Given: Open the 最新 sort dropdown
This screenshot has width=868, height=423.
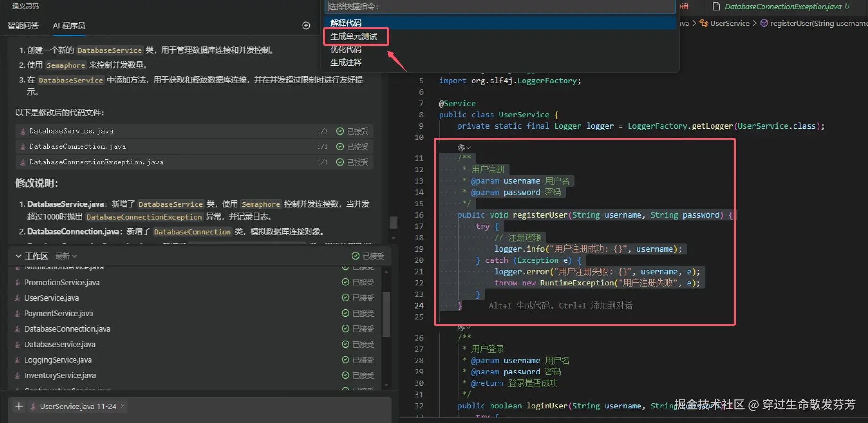Looking at the screenshot, I should tap(66, 256).
